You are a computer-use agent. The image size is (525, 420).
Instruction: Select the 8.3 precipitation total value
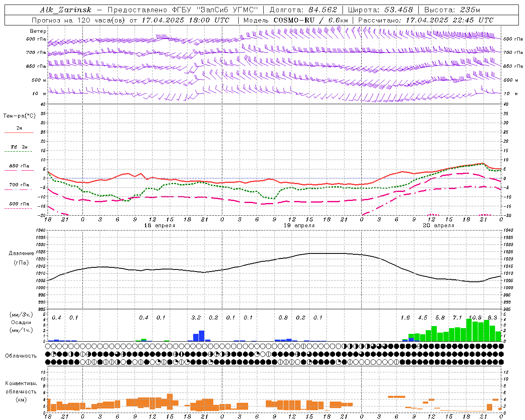click(492, 317)
